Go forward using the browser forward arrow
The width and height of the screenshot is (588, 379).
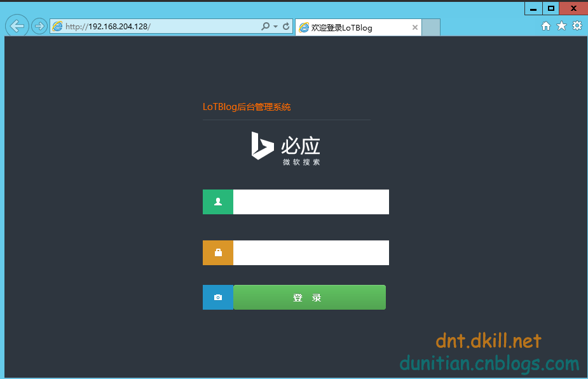(x=39, y=26)
